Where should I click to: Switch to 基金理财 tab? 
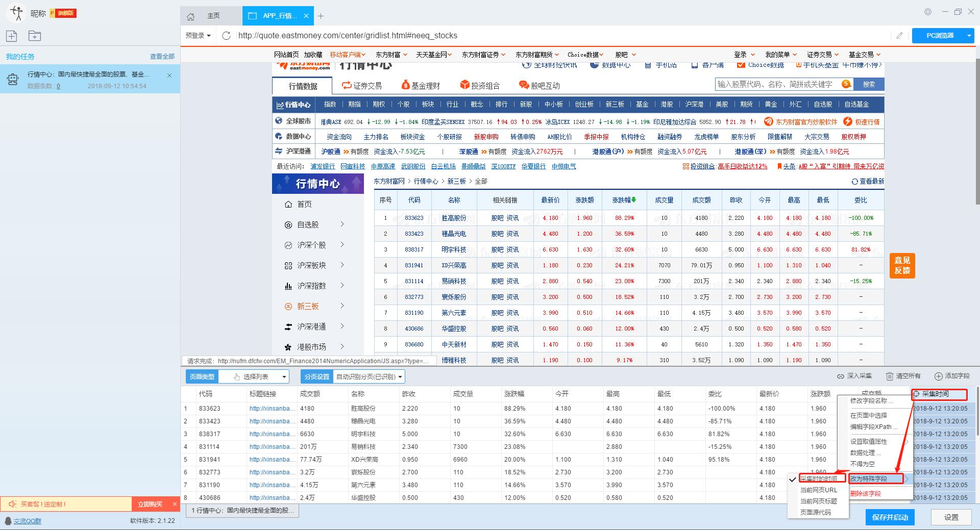pyautogui.click(x=421, y=86)
